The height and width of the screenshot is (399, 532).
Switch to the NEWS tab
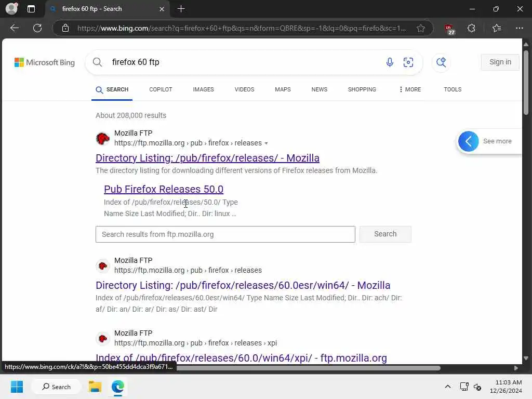point(320,89)
